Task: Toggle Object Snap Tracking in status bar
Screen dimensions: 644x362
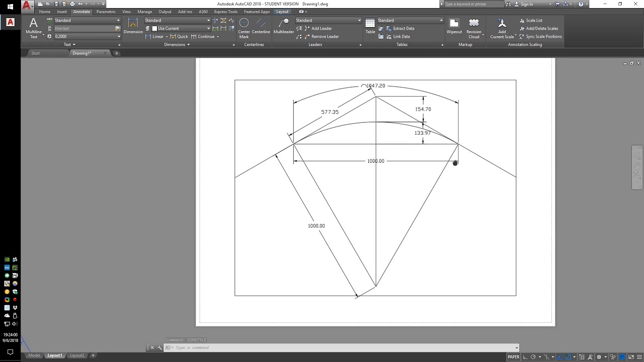Action: pos(560,357)
